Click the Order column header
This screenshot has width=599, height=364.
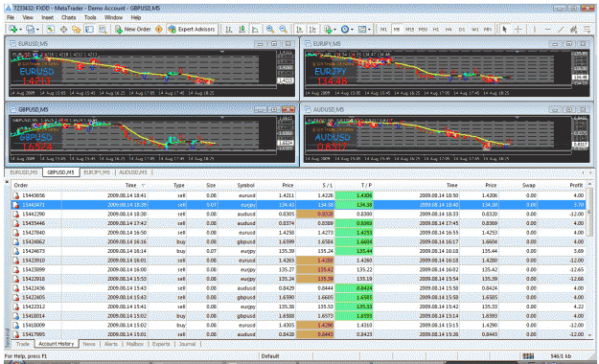(x=21, y=185)
